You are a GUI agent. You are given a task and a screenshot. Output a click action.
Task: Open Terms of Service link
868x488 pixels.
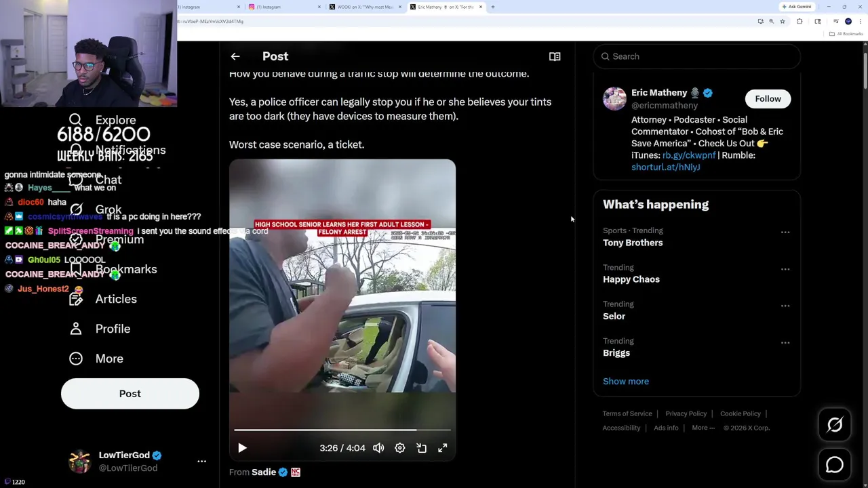tap(627, 413)
